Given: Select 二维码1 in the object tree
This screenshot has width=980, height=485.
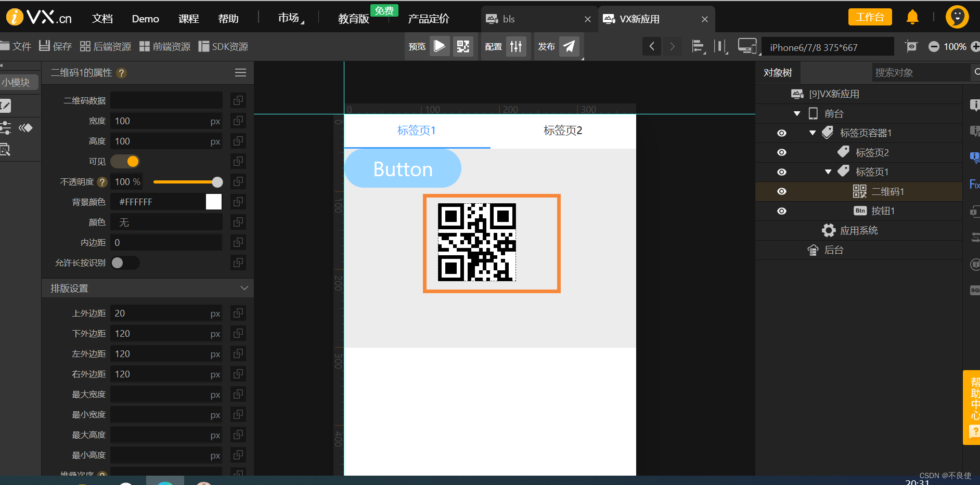Looking at the screenshot, I should point(887,192).
